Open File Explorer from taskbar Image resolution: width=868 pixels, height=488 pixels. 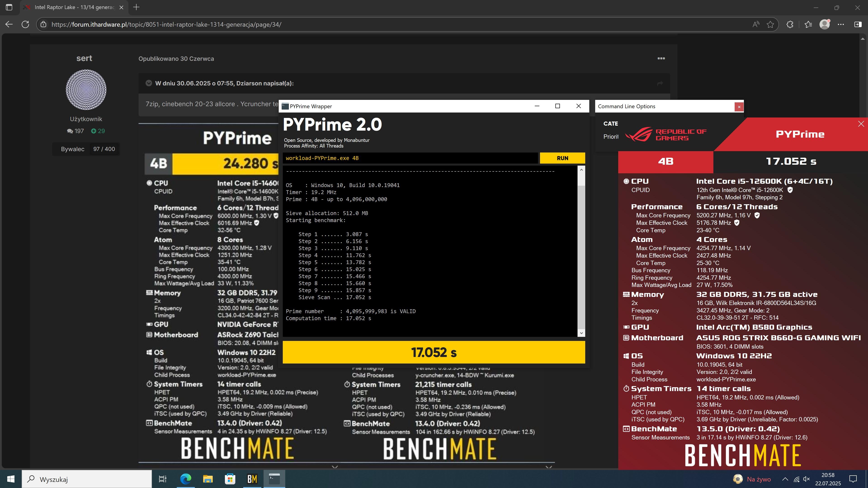tap(208, 479)
